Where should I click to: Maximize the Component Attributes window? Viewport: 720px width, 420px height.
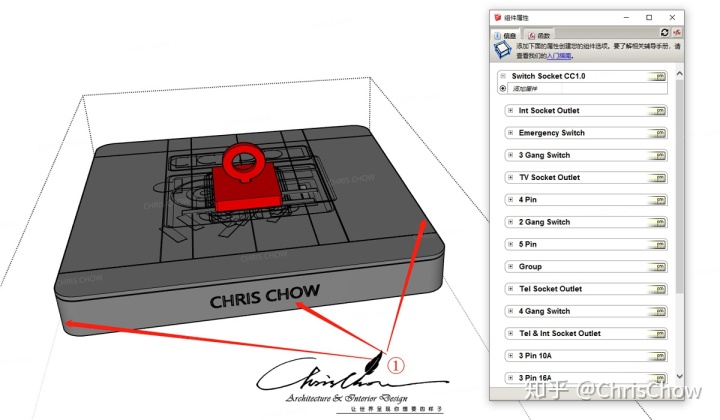tap(649, 17)
